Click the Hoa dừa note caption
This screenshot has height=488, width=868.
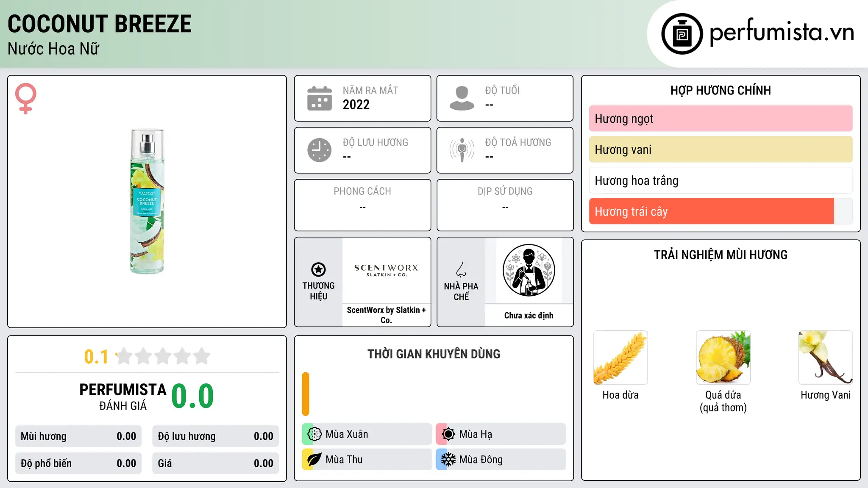point(620,395)
